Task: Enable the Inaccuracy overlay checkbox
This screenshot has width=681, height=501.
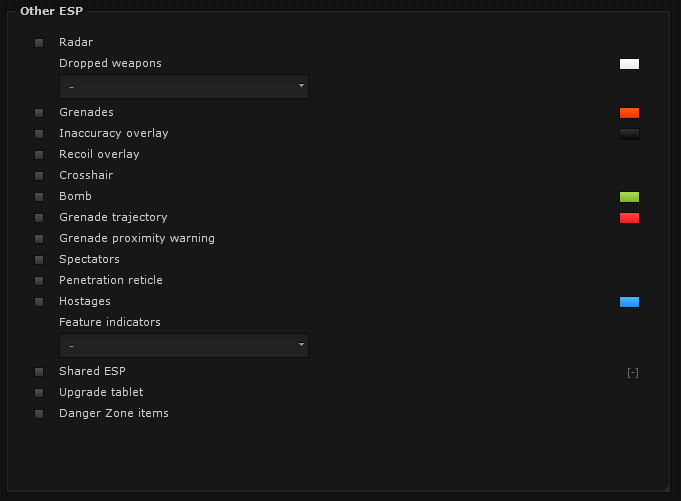Action: click(x=39, y=134)
